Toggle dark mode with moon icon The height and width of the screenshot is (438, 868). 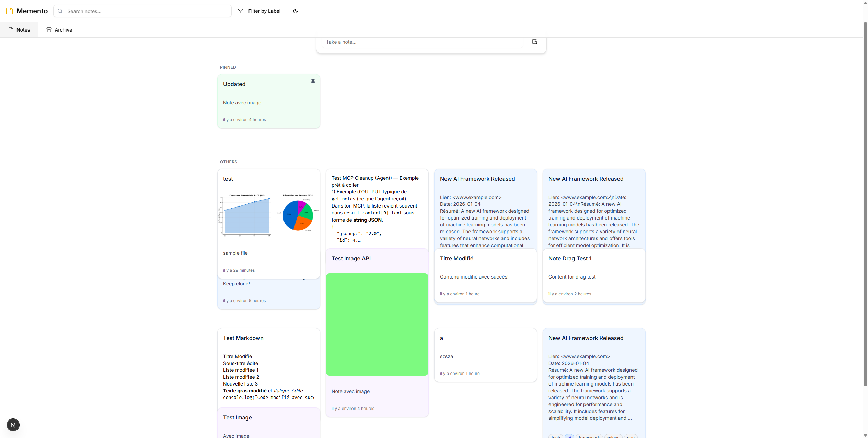point(295,11)
